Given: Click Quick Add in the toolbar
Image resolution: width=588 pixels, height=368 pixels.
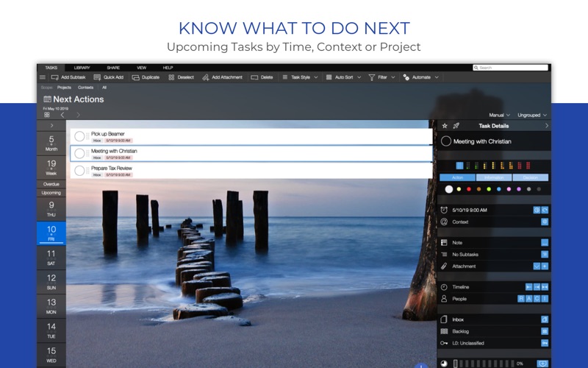Looking at the screenshot, I should [108, 77].
